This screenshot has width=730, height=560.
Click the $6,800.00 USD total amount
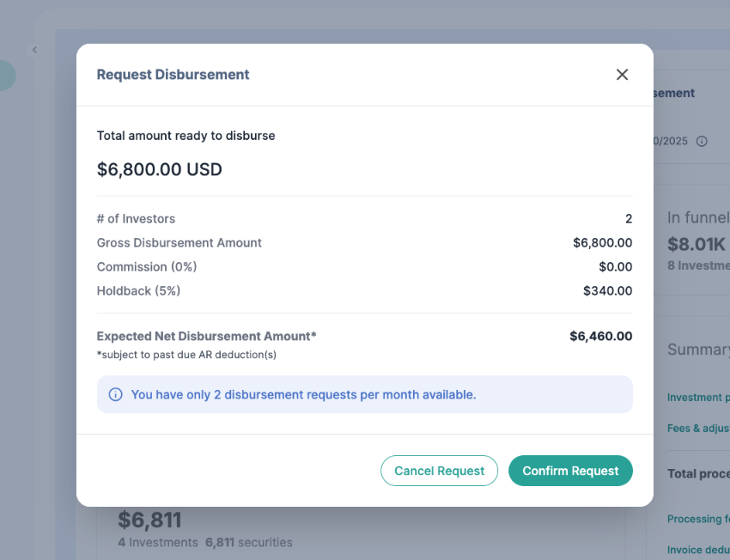click(160, 169)
